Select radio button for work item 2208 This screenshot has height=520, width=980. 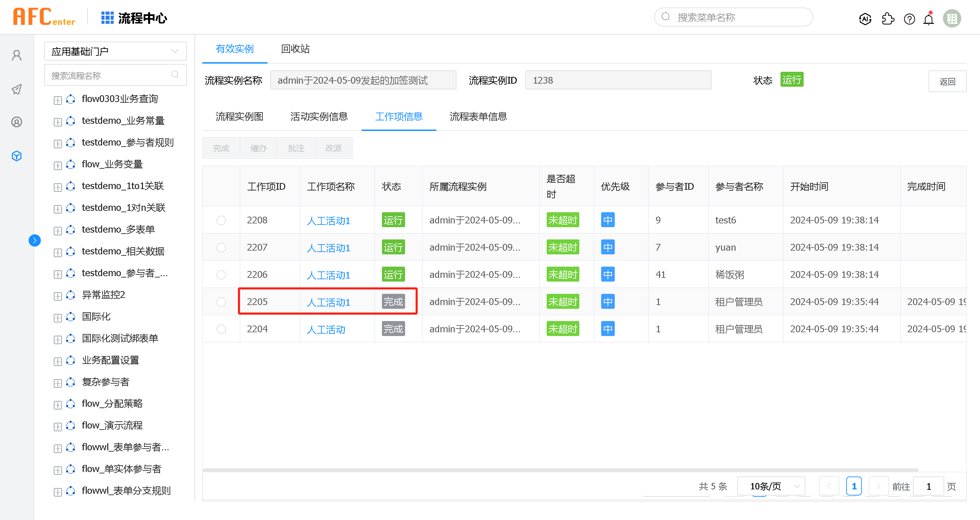[x=221, y=220]
